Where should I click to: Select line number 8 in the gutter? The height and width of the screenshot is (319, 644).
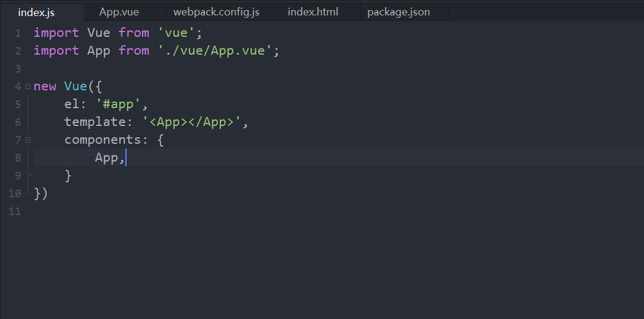[x=18, y=157]
